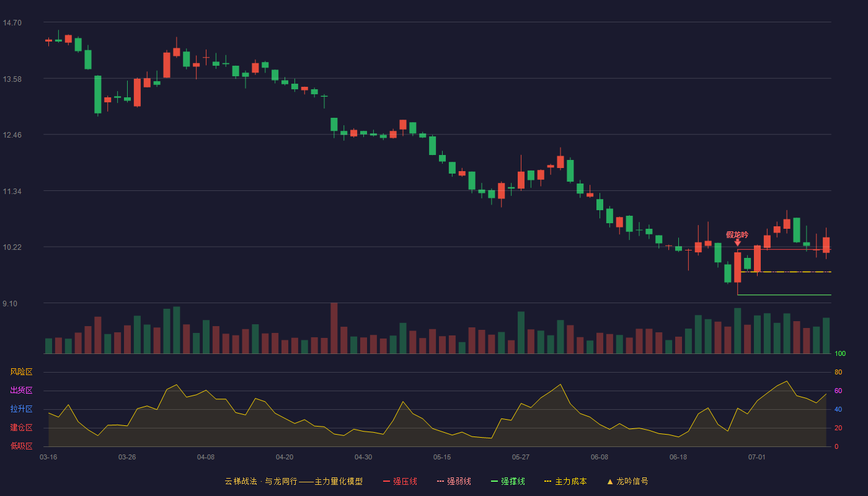Hide the 主力成本 dashed line via legend
The width and height of the screenshot is (868, 496).
(x=565, y=481)
